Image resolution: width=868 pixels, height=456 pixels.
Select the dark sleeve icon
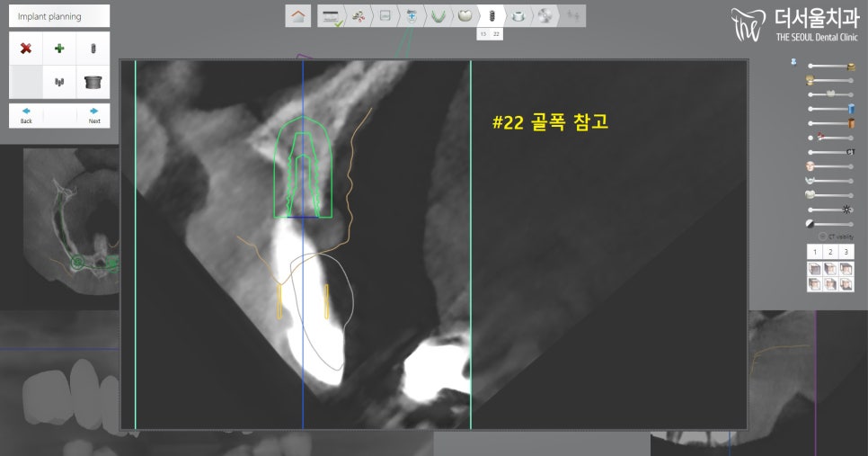93,82
